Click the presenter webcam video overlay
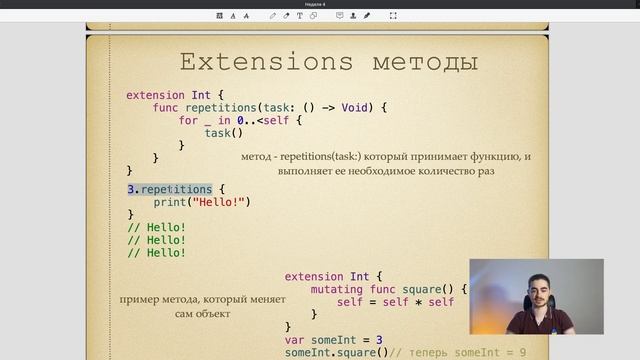The width and height of the screenshot is (640, 360). (x=536, y=297)
